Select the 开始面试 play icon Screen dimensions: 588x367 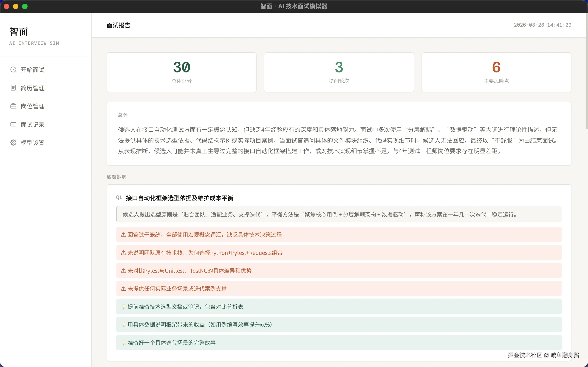pos(13,70)
